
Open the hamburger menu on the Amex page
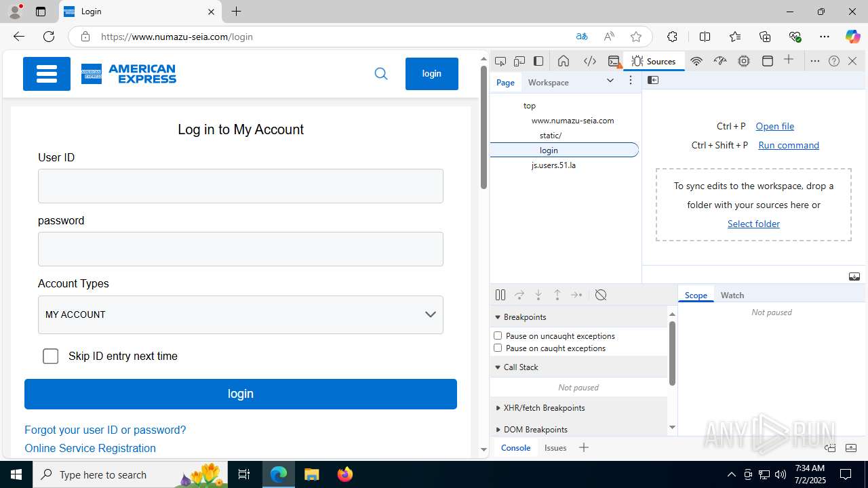click(47, 74)
